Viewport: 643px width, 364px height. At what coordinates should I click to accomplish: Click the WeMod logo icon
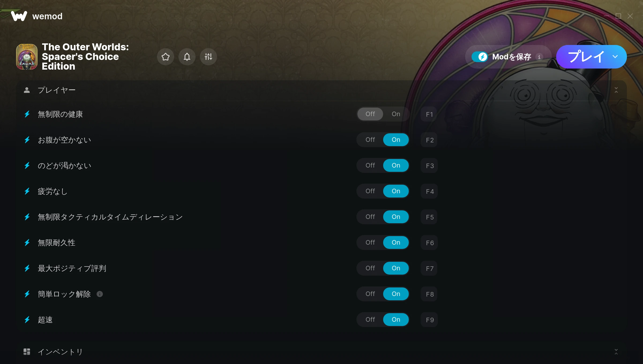(19, 16)
